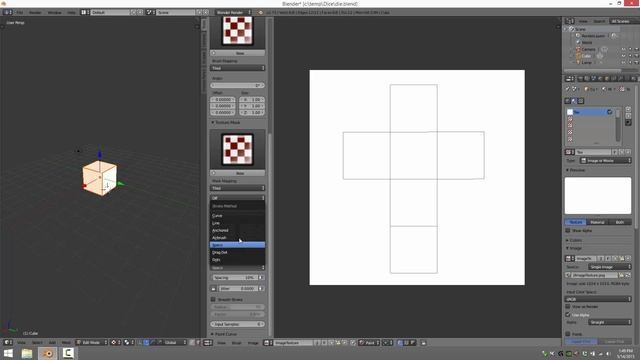Click the World icon in the outliner
The image size is (640, 360).
578,42
